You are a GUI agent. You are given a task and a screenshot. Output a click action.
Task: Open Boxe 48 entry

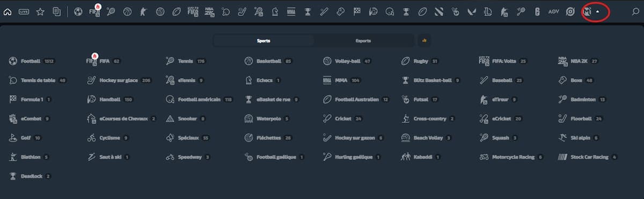tap(576, 80)
